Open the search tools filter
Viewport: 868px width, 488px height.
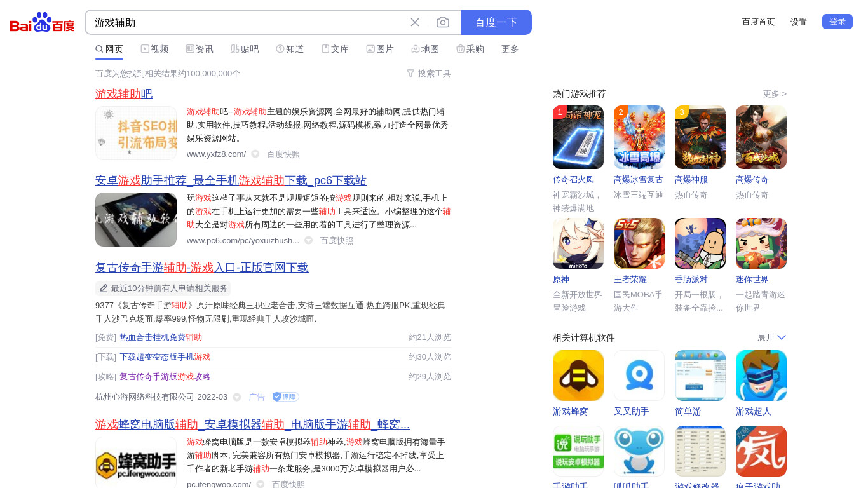coord(429,73)
